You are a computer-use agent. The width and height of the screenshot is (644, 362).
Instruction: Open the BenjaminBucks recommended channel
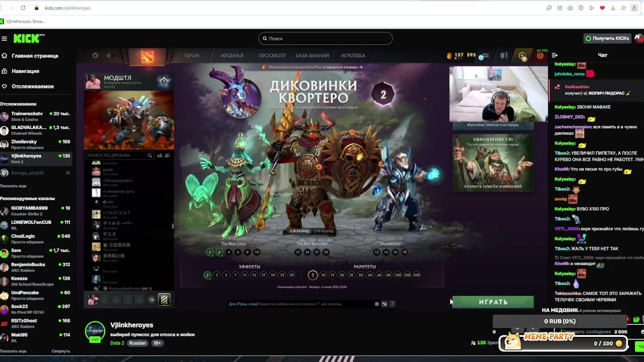35,267
